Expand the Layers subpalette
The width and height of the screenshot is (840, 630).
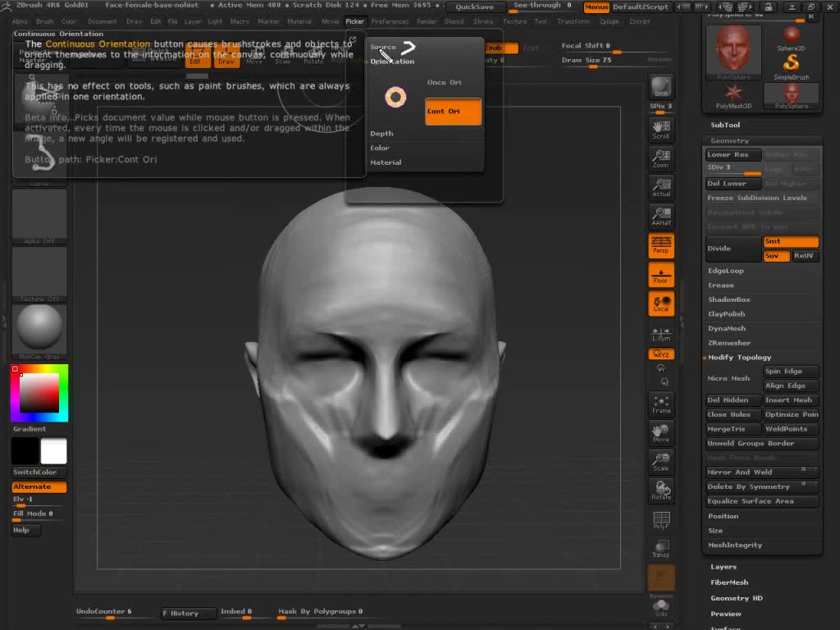click(724, 567)
